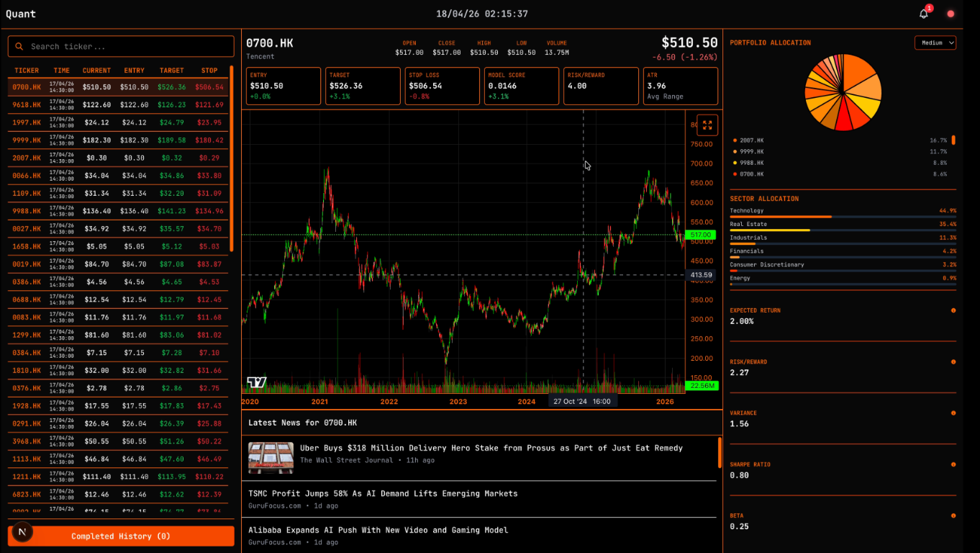Select the 1928.HK ticker row
The width and height of the screenshot is (980, 553).
(x=118, y=406)
